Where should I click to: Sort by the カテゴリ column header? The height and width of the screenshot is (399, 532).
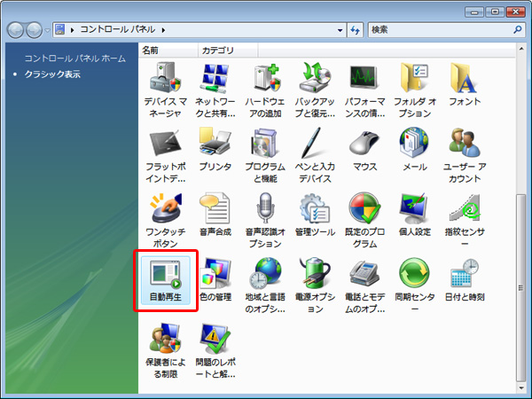coord(228,51)
